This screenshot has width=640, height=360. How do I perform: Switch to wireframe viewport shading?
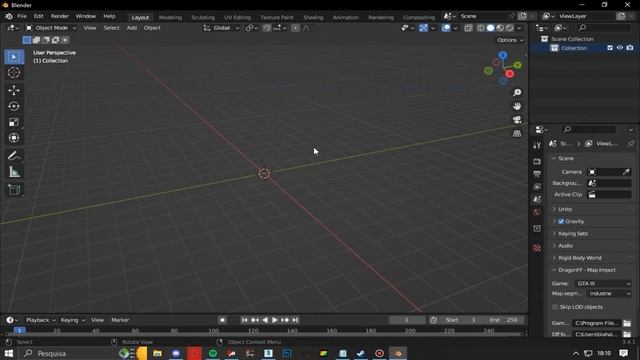pos(481,28)
